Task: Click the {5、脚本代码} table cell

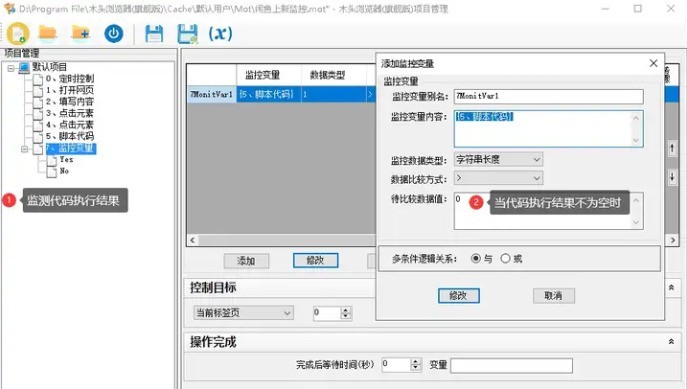Action: tap(269, 95)
